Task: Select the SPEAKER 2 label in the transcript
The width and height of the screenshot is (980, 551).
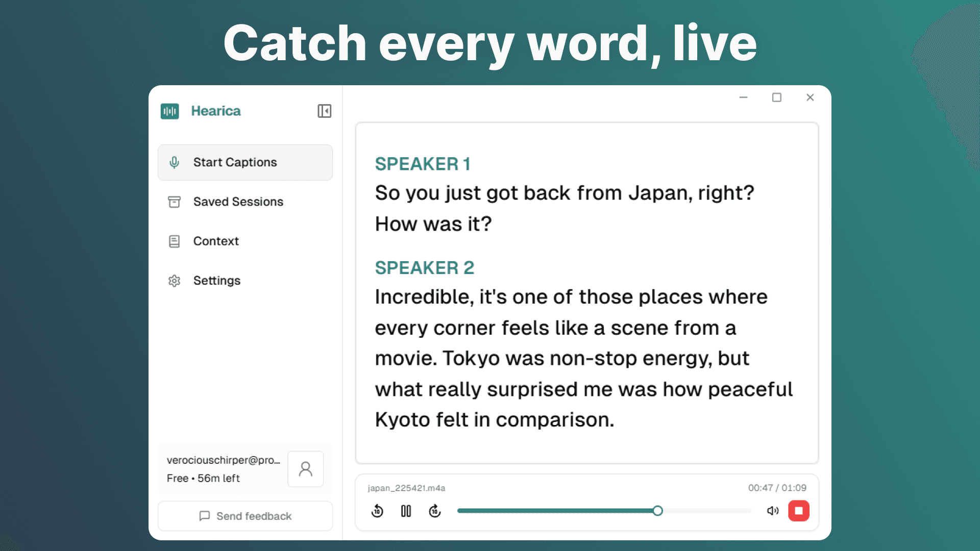Action: tap(424, 267)
